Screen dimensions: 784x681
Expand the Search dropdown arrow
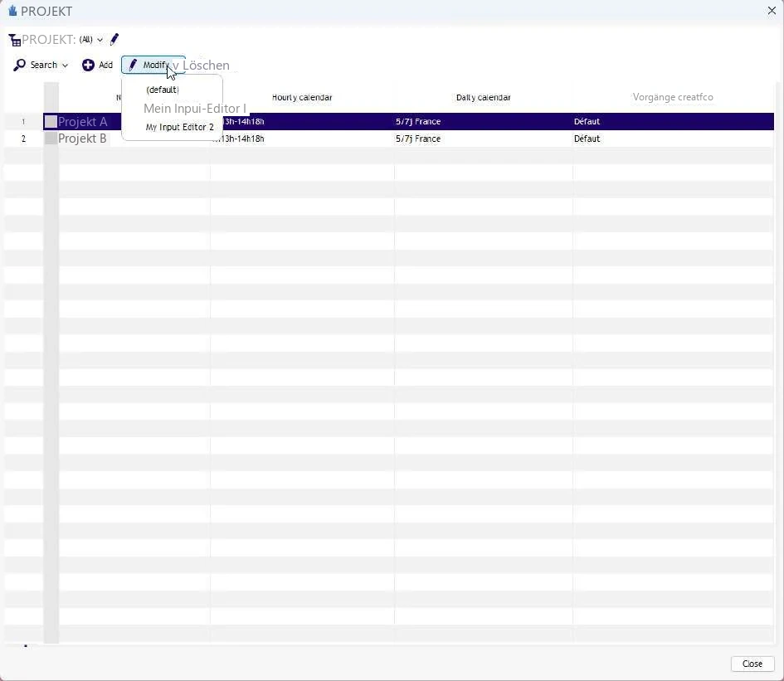(x=65, y=66)
